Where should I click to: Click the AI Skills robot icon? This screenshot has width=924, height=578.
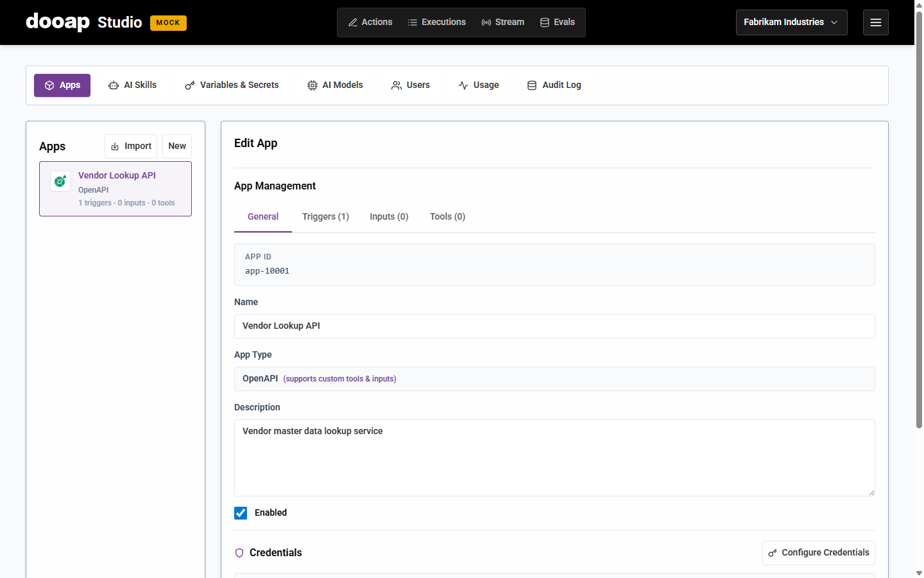coord(114,85)
